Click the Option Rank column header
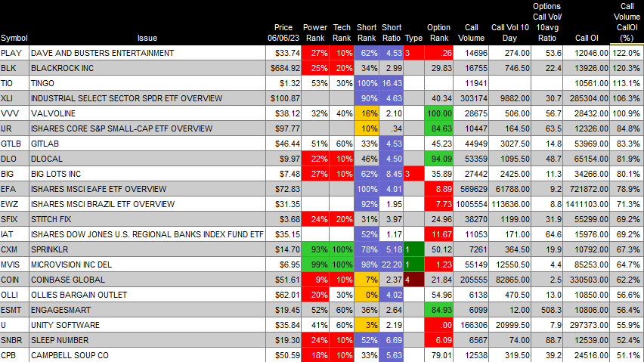The image size is (644, 362). point(438,32)
